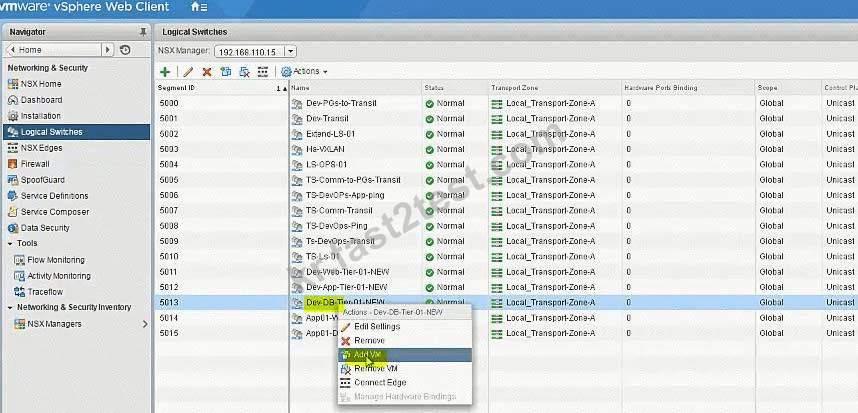Click the green plus to add logical switch
The image size is (858, 413).
click(x=165, y=72)
